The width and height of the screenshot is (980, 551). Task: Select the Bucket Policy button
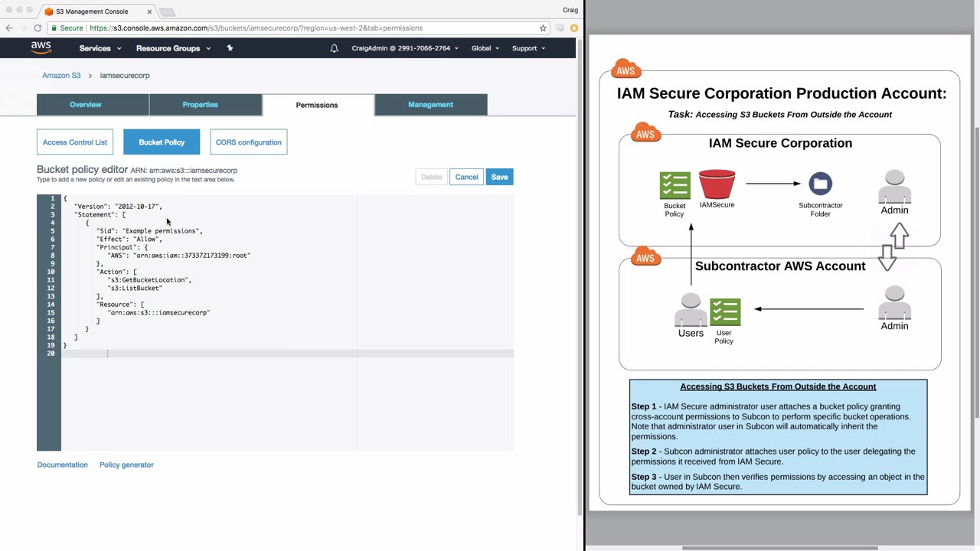(162, 142)
